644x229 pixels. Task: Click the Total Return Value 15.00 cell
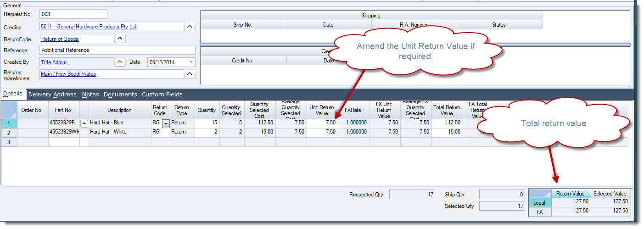(447, 133)
